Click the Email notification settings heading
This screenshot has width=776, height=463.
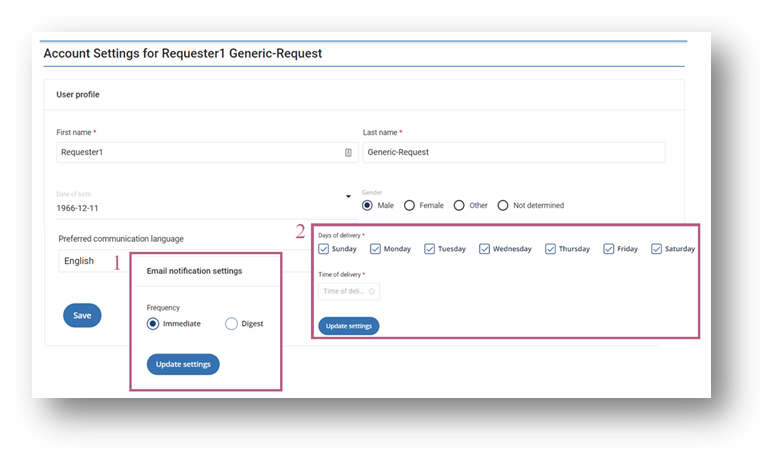tap(194, 271)
